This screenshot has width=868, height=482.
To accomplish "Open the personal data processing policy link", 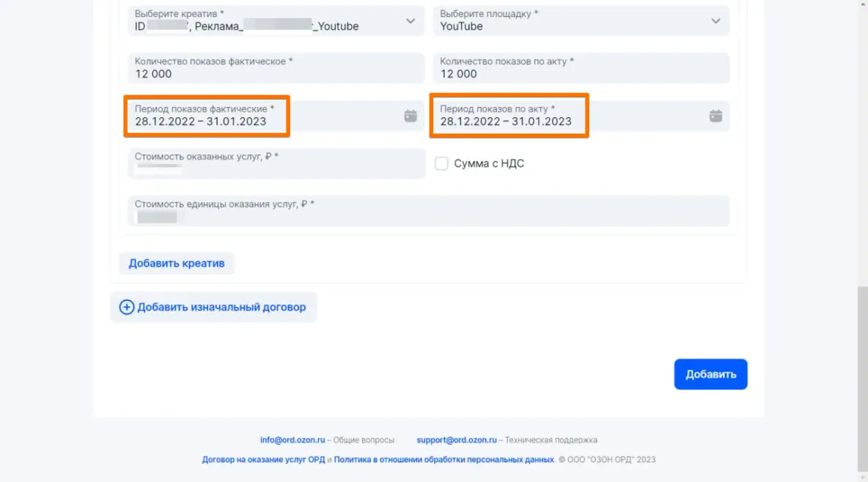I will click(x=444, y=460).
